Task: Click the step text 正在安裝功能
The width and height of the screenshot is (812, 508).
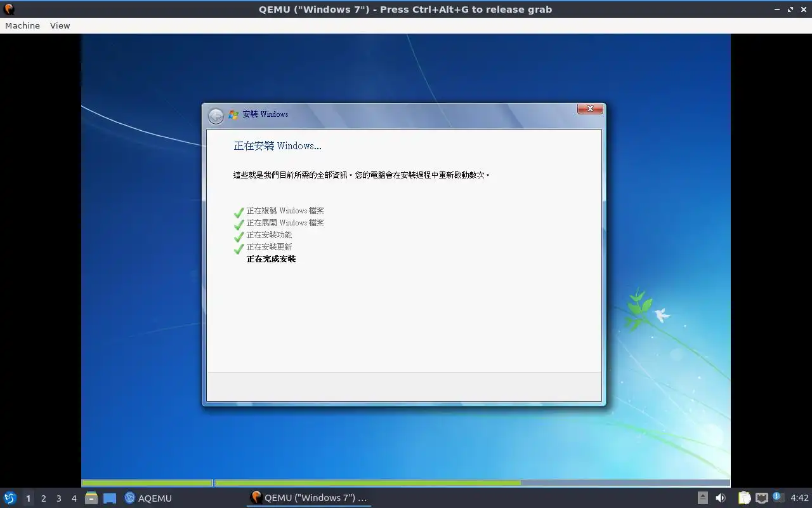Action: coord(269,235)
